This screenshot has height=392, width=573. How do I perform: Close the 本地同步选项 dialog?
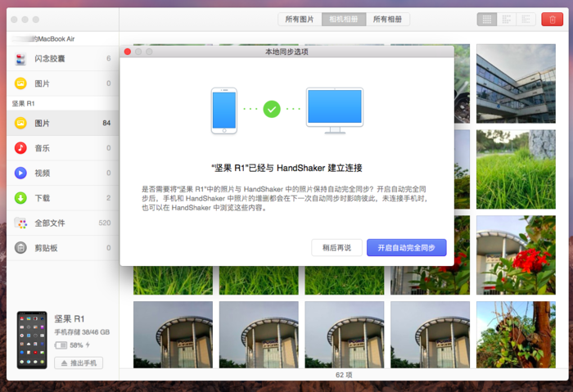point(128,52)
